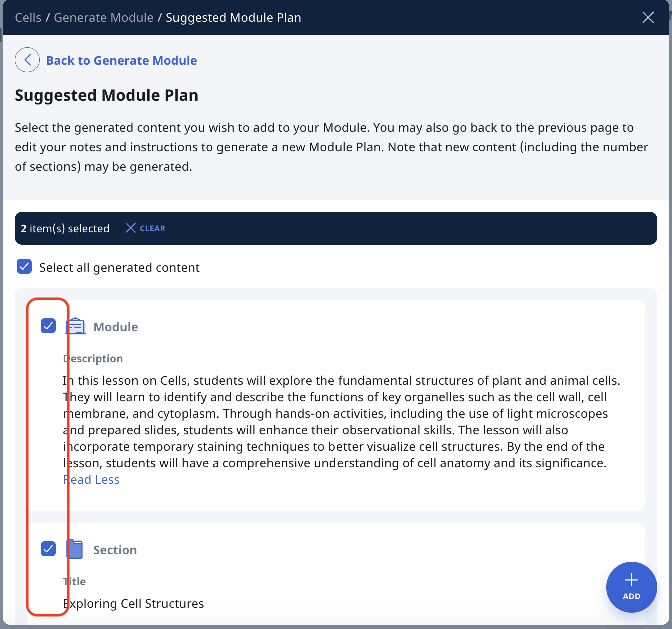
Task: Click the circular back arrow icon
Action: tap(27, 59)
